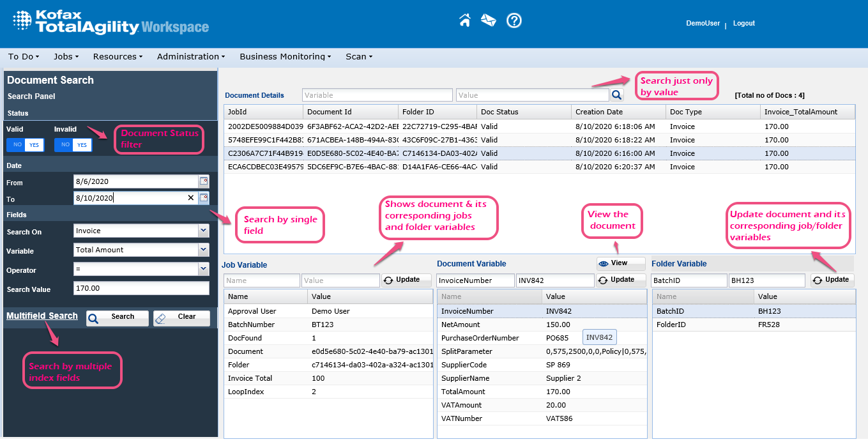Go to the Home page icon
Viewport: 868px width, 444px height.
[x=465, y=20]
